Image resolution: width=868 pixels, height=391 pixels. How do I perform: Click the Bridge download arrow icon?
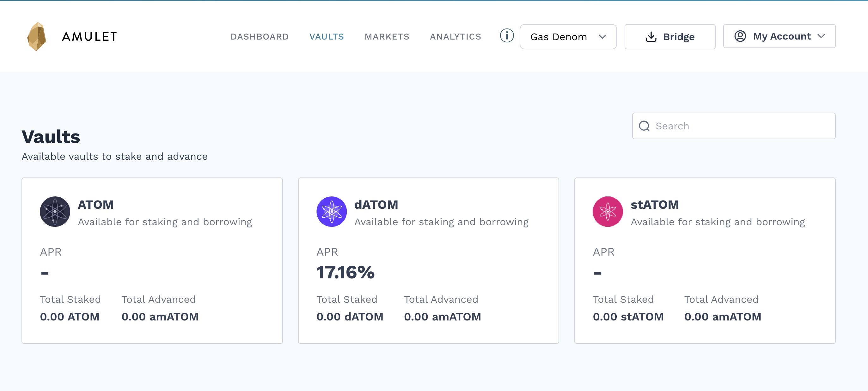pyautogui.click(x=651, y=37)
